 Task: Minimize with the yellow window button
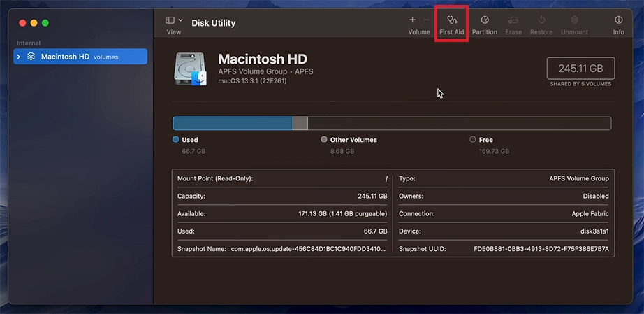point(34,23)
